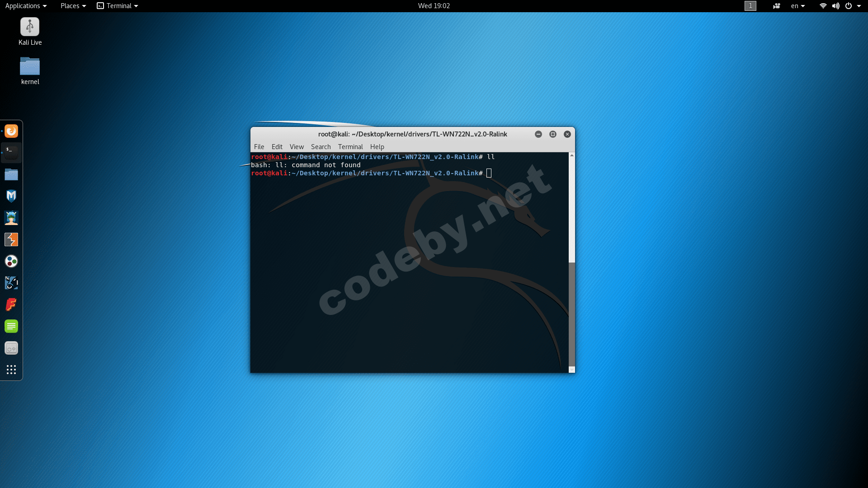The image size is (868, 488).
Task: Click workspace indicator number 1
Action: coord(750,6)
